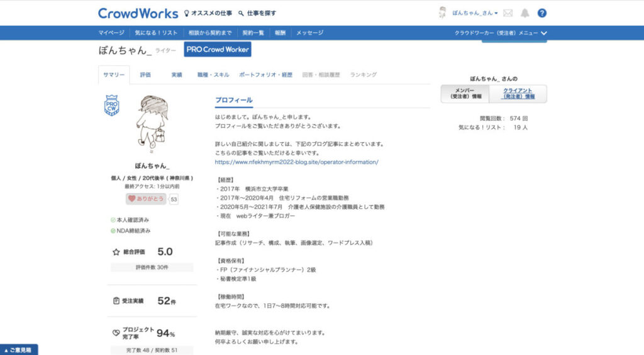Switch to ポートフォリオ・経歴 tab
Screen dimensions: 644x355
pyautogui.click(x=266, y=75)
